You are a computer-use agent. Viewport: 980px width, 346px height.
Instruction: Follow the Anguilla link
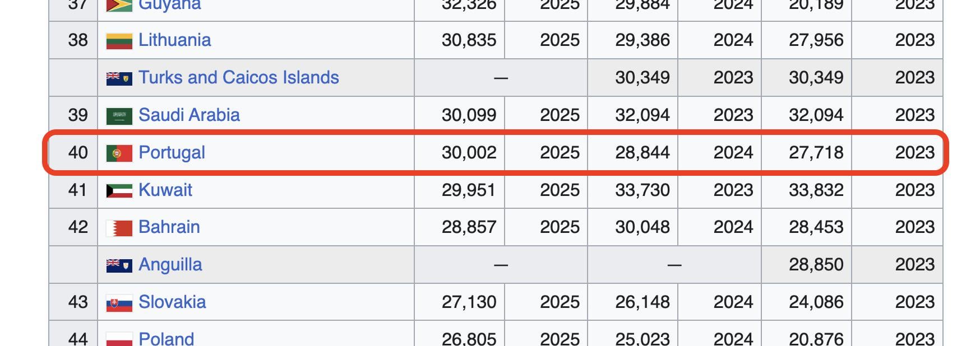point(170,264)
